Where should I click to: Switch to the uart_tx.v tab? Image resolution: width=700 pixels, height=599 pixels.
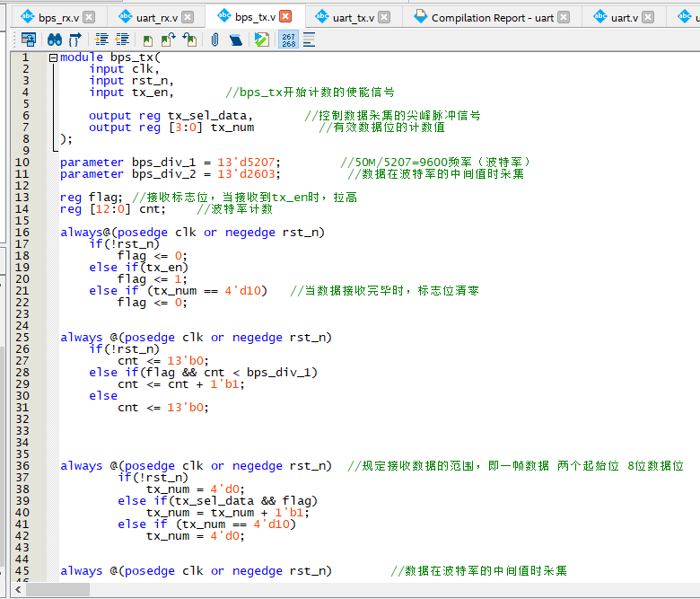click(354, 17)
